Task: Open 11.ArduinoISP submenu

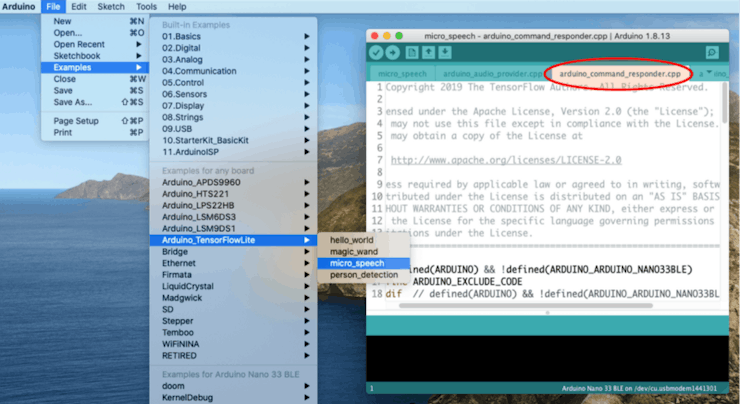Action: 233,152
